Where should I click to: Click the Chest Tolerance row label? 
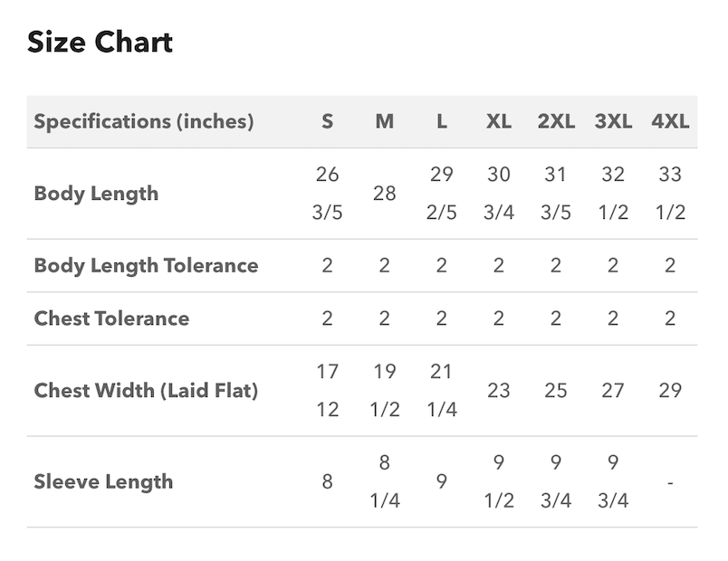(x=111, y=319)
